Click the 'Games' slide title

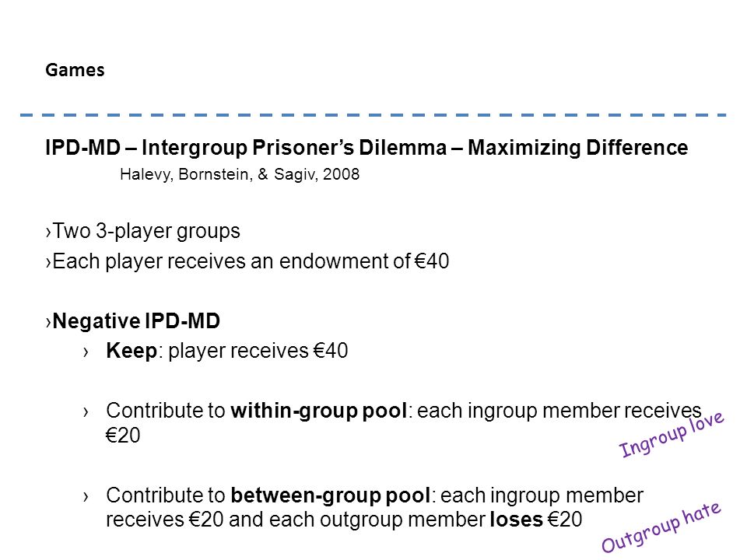pos(75,70)
